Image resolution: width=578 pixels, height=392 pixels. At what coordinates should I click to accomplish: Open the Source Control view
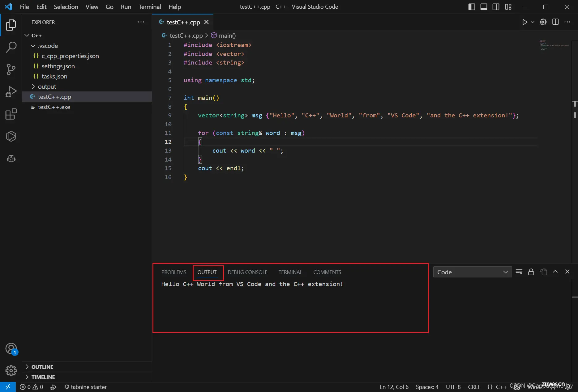pyautogui.click(x=11, y=69)
